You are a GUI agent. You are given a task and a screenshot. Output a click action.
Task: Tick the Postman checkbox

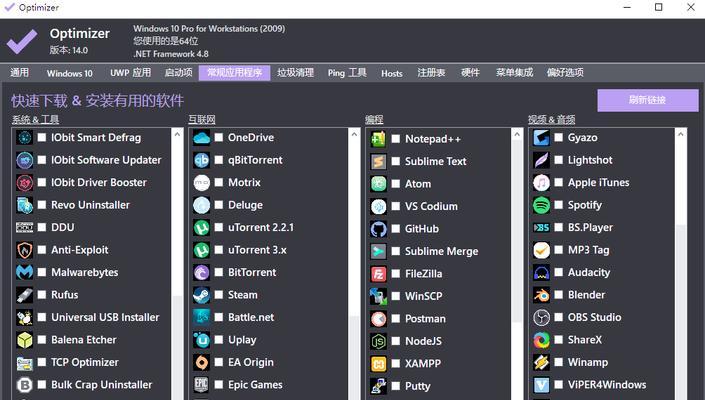[x=396, y=318]
